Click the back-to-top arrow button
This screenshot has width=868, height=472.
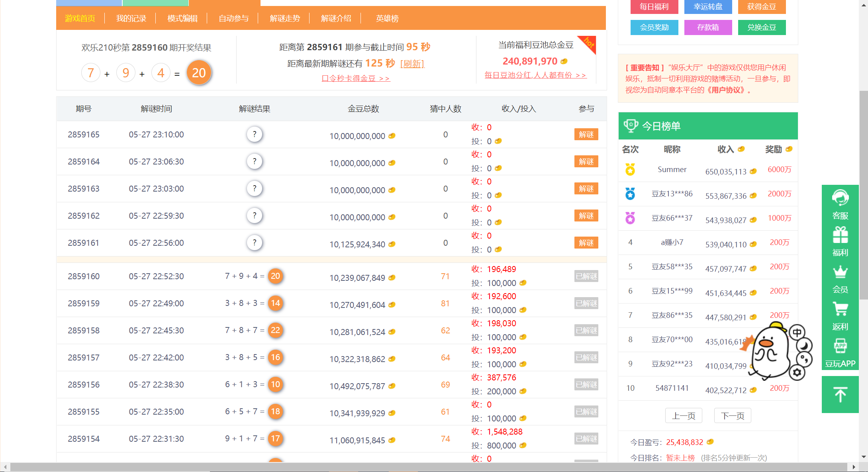840,394
